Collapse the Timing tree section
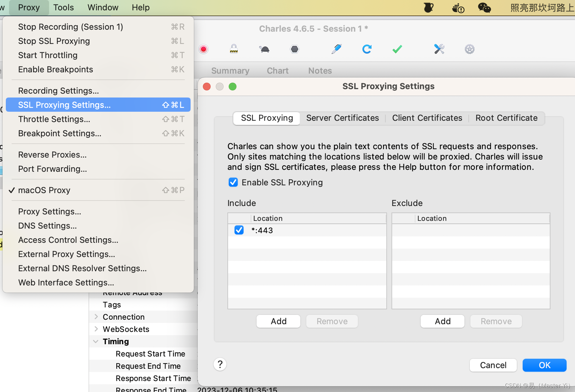The height and width of the screenshot is (392, 575). pyautogui.click(x=96, y=341)
